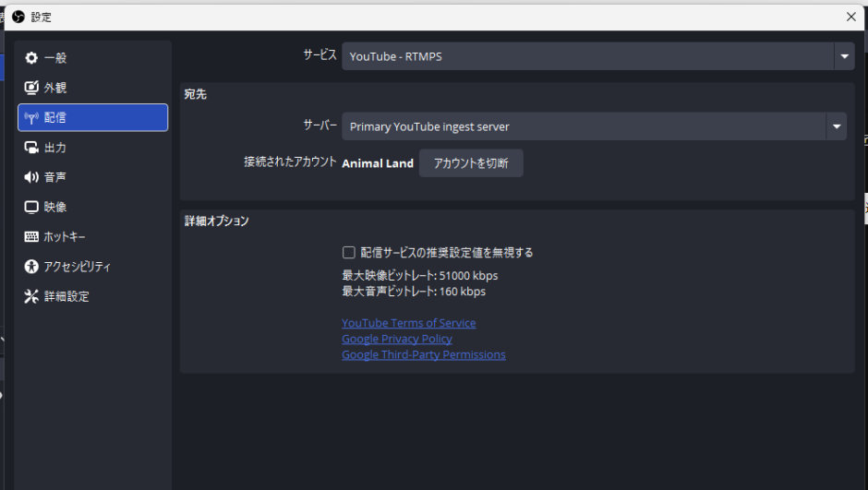Open the Google Privacy Policy link
The width and height of the screenshot is (868, 490).
[x=397, y=339]
